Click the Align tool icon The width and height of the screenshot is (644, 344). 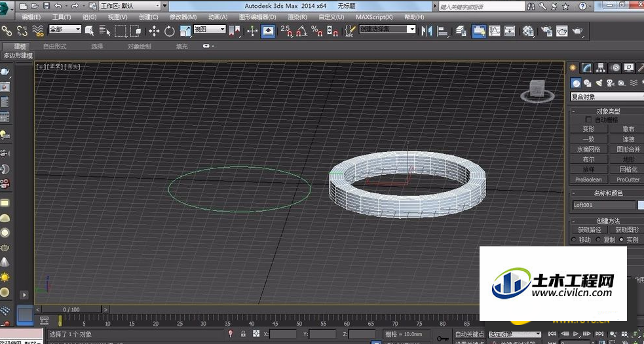(x=443, y=31)
